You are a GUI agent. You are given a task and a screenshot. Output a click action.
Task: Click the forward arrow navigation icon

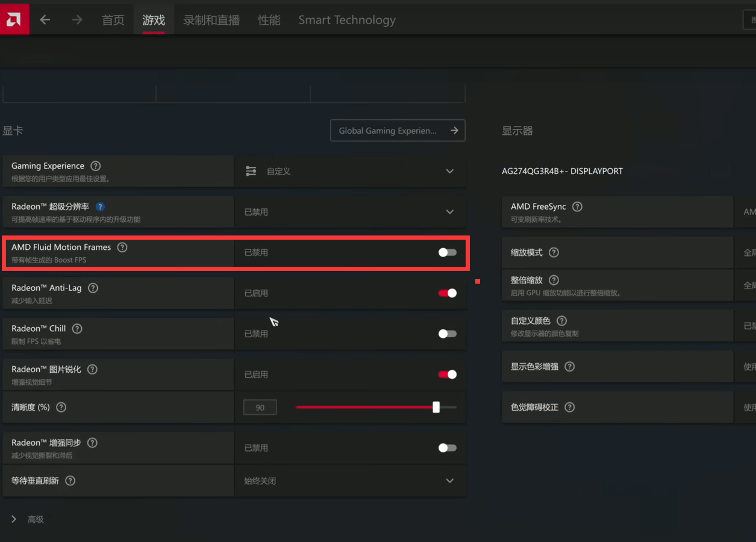pos(77,19)
